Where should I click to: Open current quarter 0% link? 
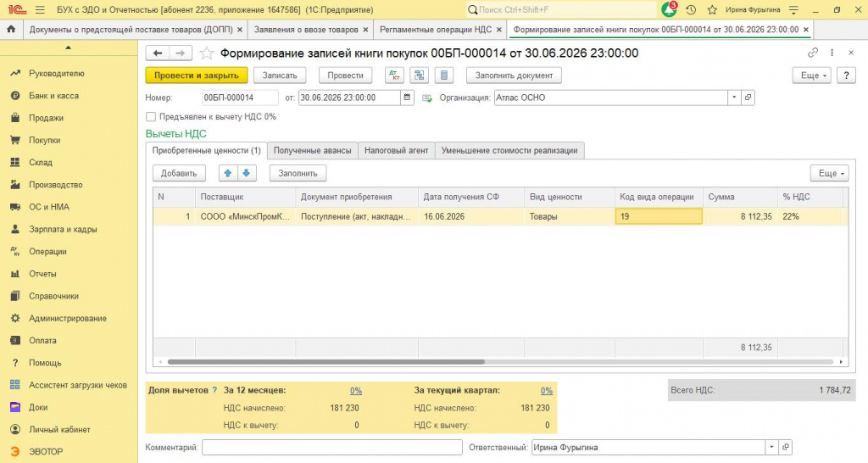tap(547, 390)
